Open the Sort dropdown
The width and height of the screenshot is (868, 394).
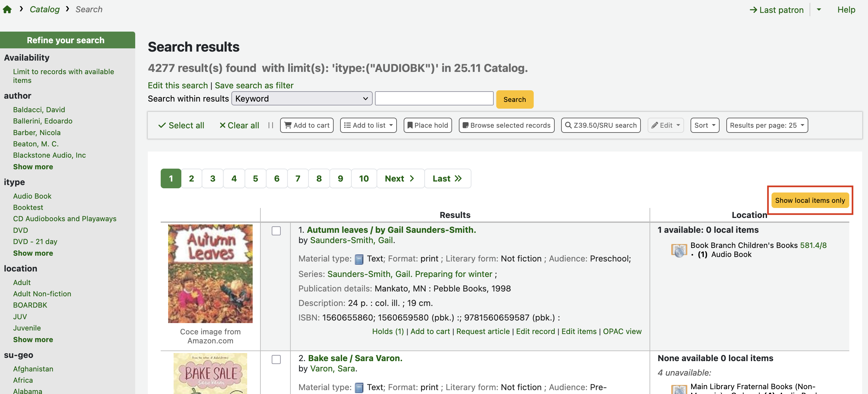pos(705,125)
